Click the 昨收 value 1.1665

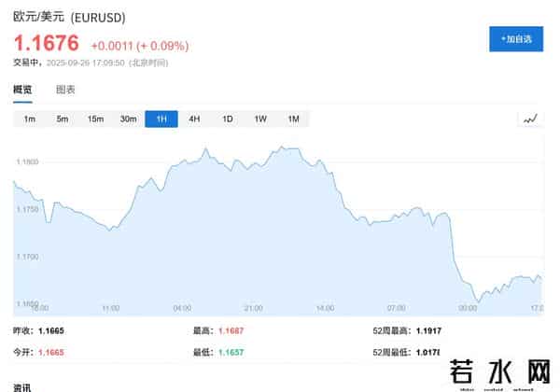click(x=51, y=330)
